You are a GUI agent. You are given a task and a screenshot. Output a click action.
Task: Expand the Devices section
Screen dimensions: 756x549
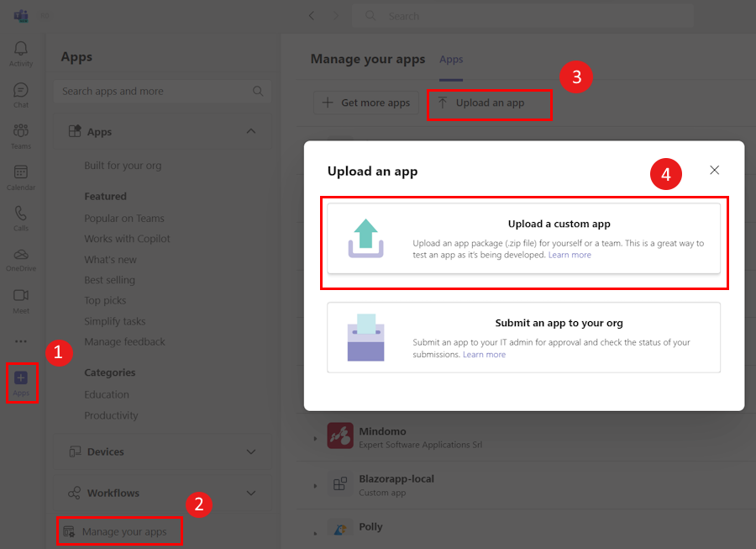pos(250,451)
